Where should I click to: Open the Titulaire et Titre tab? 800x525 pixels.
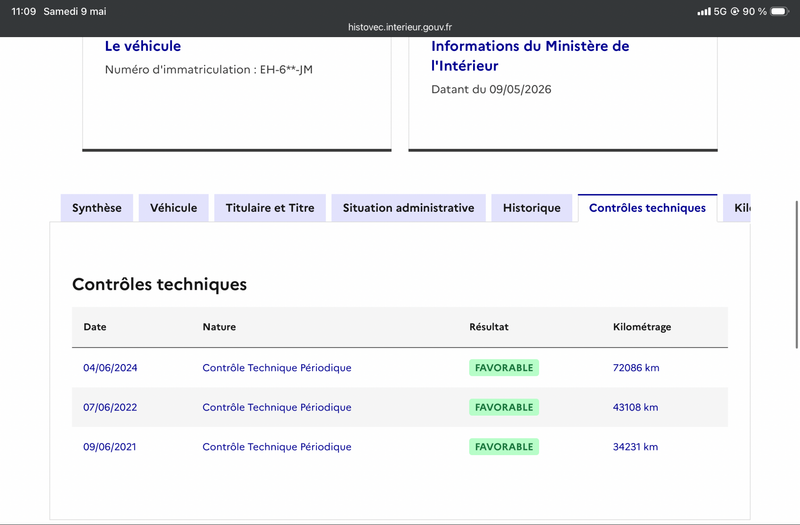tap(270, 208)
